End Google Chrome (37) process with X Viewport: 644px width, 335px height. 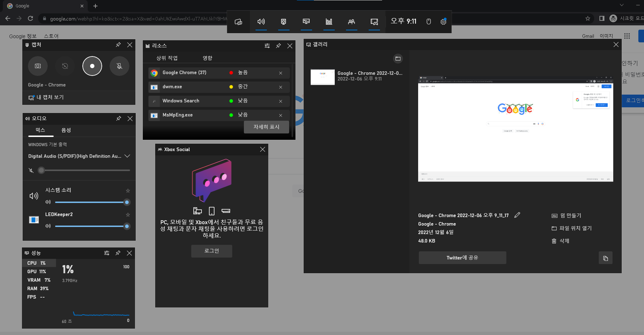(281, 73)
